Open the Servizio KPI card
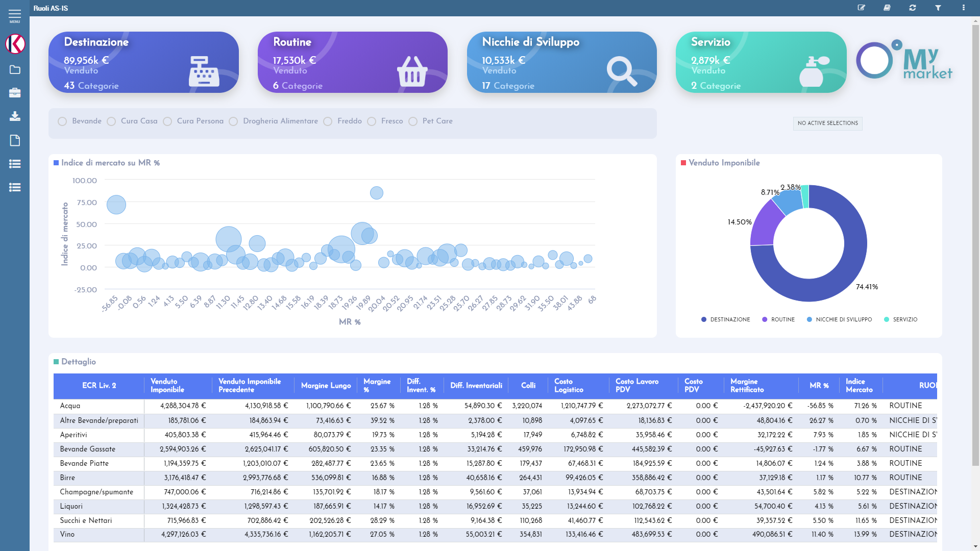Viewport: 980px width, 551px height. [x=761, y=62]
